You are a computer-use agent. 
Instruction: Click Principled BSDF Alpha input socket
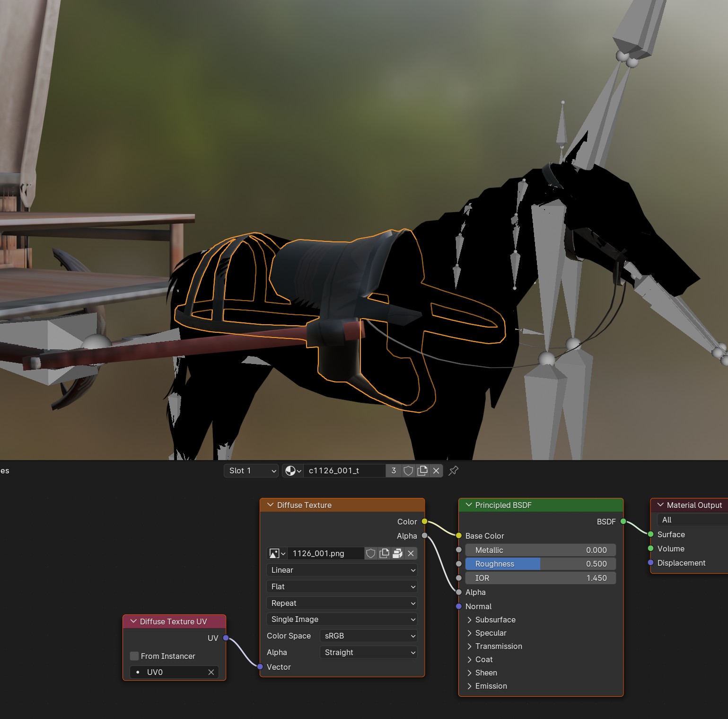coord(458,592)
